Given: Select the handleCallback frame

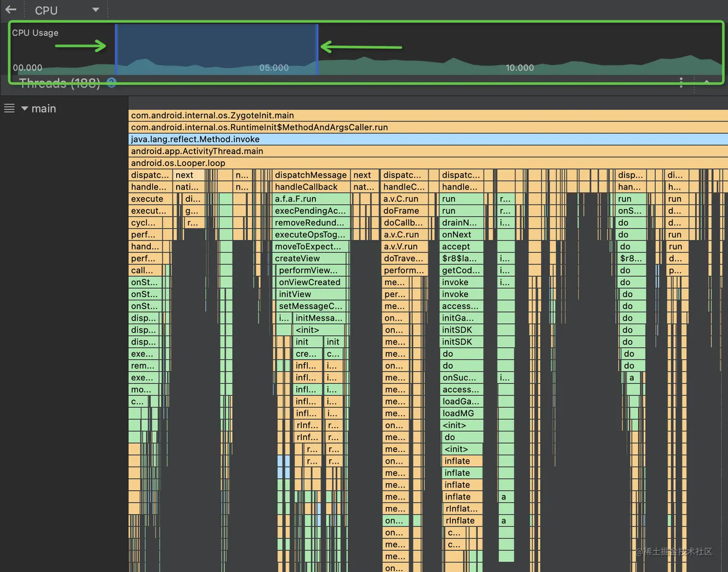Looking at the screenshot, I should pyautogui.click(x=311, y=187).
